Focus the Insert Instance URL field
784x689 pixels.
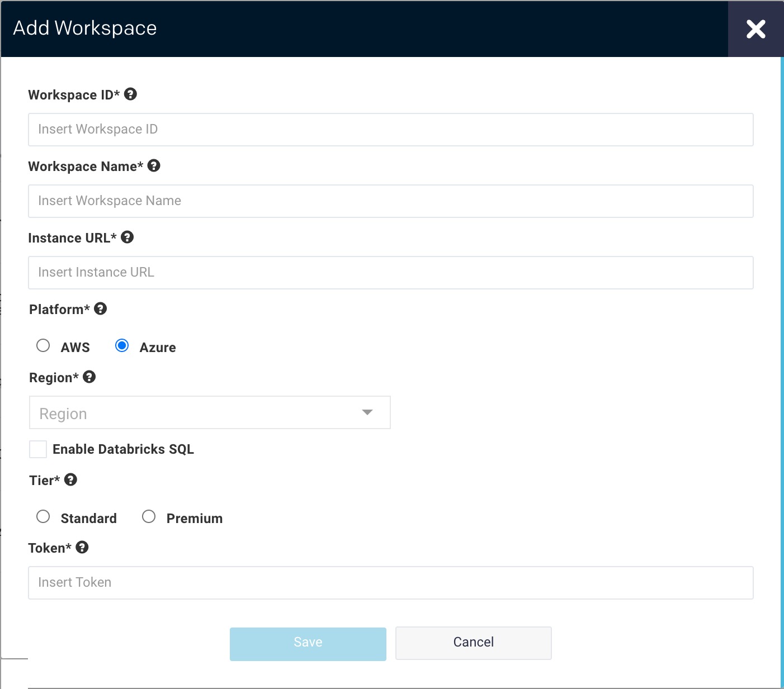pyautogui.click(x=390, y=272)
